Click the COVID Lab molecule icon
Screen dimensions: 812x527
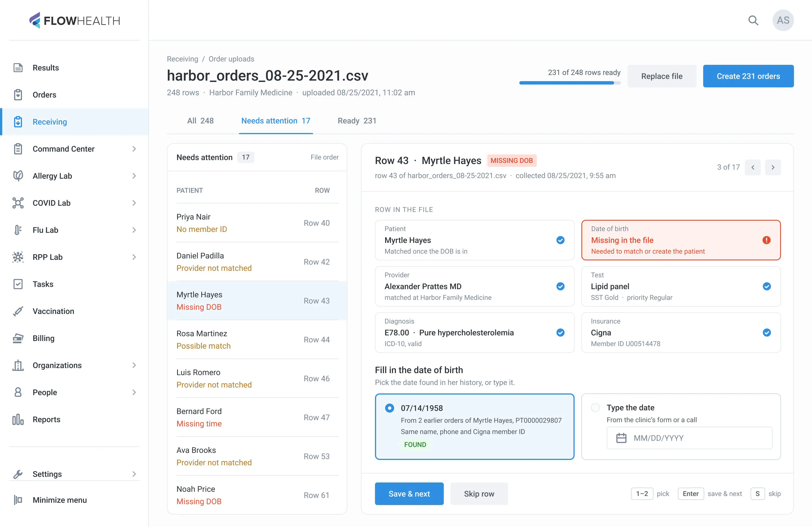(x=18, y=203)
